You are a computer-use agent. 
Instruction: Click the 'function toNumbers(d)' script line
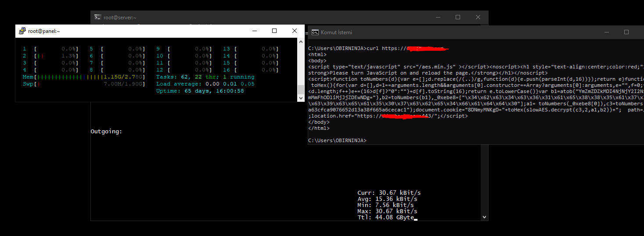(x=476, y=79)
